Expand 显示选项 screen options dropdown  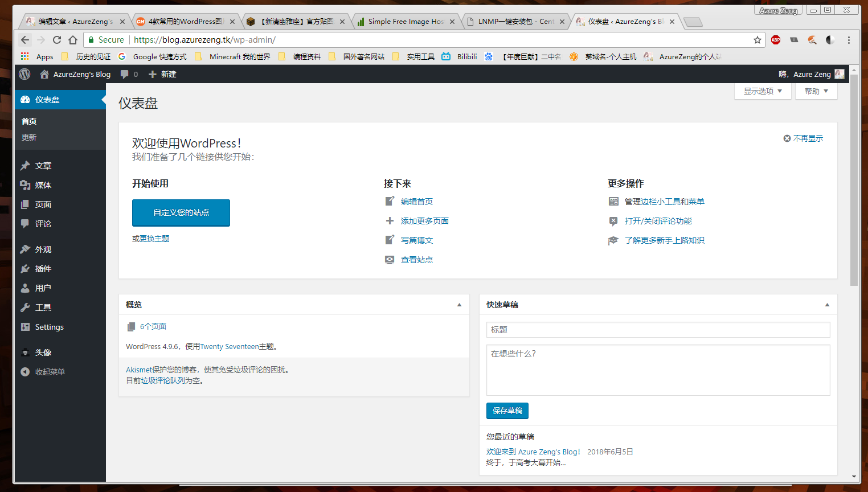point(763,91)
